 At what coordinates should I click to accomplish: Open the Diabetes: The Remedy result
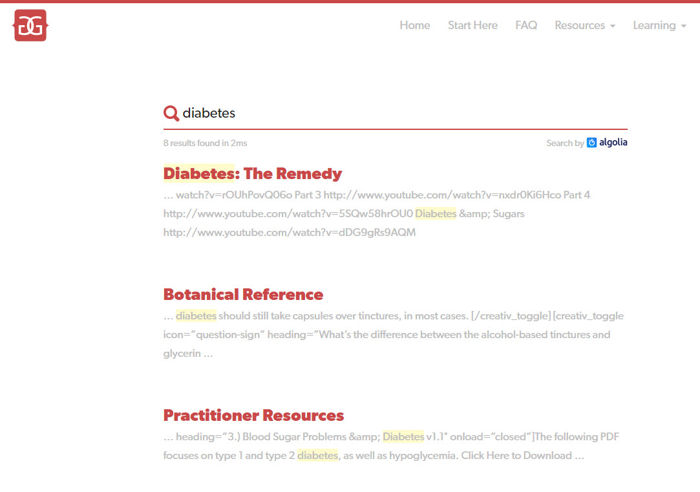(252, 173)
